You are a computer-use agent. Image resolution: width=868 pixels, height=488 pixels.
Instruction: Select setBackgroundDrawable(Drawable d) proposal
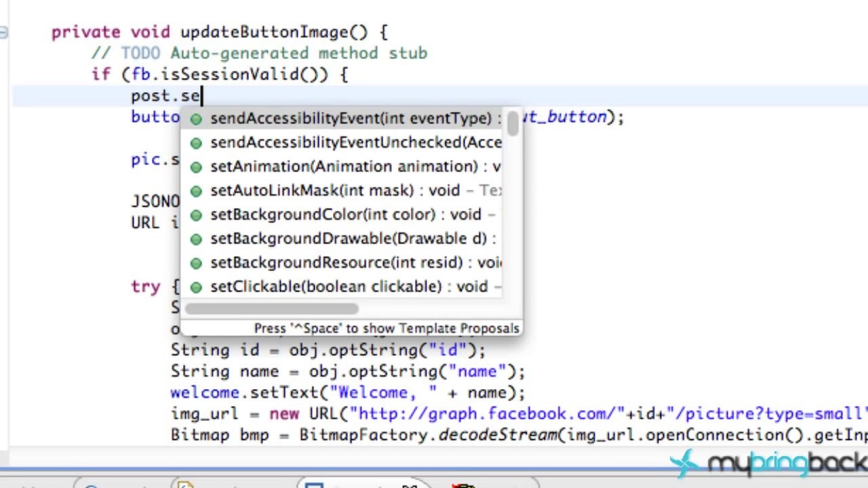point(342,239)
